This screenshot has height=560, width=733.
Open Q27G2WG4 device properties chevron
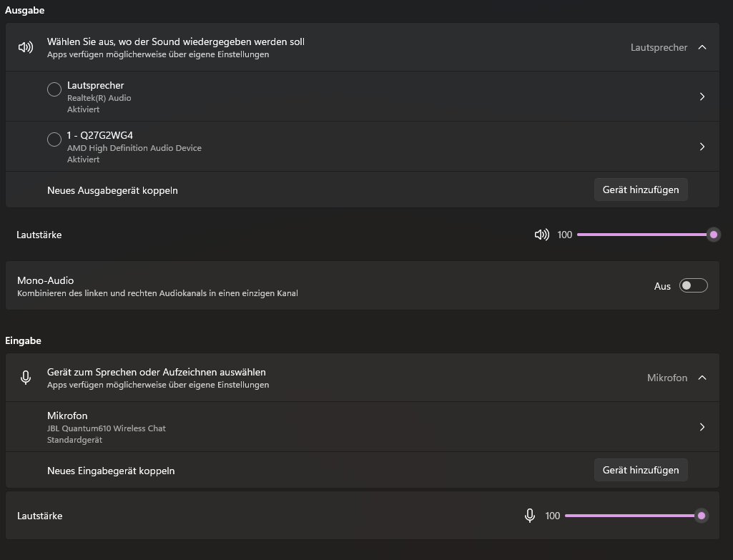702,147
